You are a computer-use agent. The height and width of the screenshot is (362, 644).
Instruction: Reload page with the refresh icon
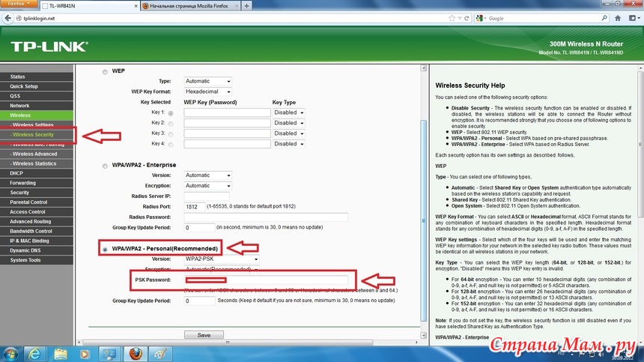[x=467, y=18]
